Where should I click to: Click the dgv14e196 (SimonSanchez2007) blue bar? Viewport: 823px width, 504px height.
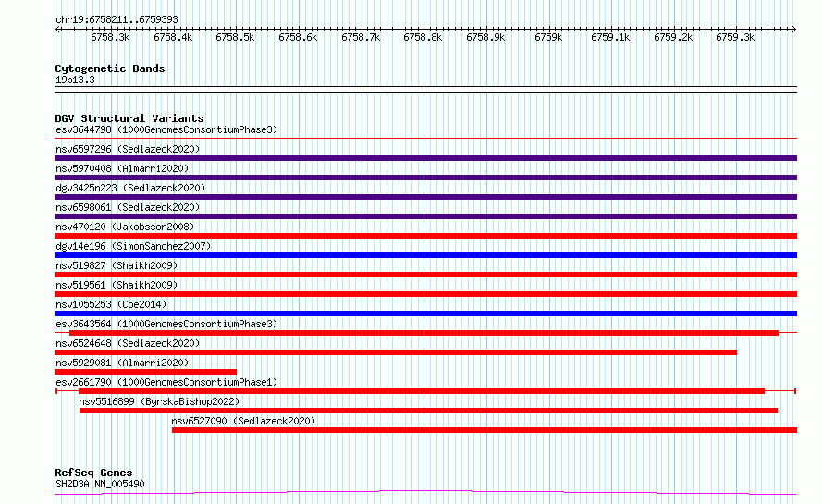425,255
